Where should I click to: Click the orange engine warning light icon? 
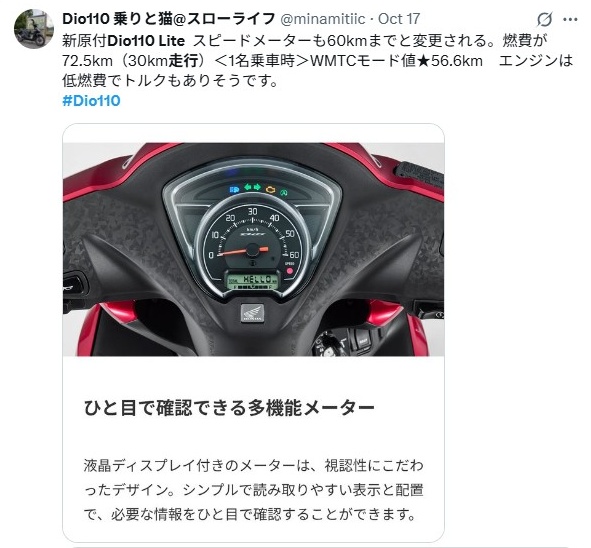click(x=270, y=189)
